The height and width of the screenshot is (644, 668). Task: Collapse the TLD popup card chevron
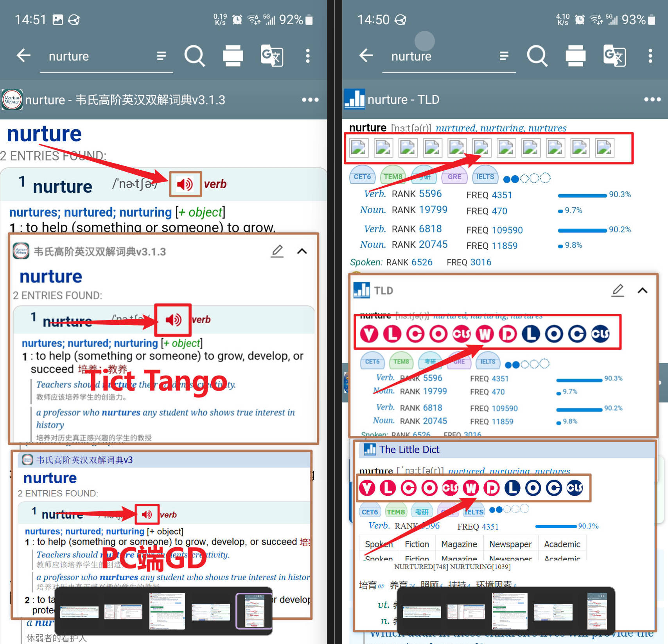pos(643,290)
